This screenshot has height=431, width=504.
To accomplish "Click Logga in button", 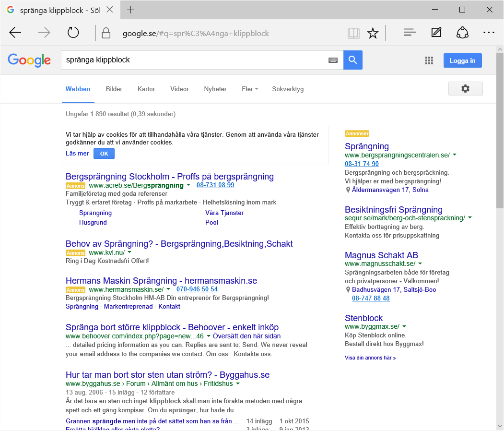I will pos(462,60).
